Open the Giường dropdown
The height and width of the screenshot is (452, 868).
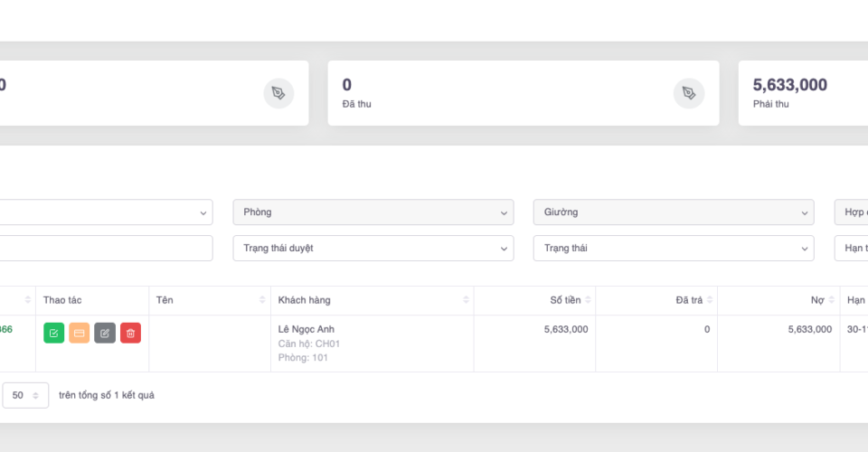673,212
